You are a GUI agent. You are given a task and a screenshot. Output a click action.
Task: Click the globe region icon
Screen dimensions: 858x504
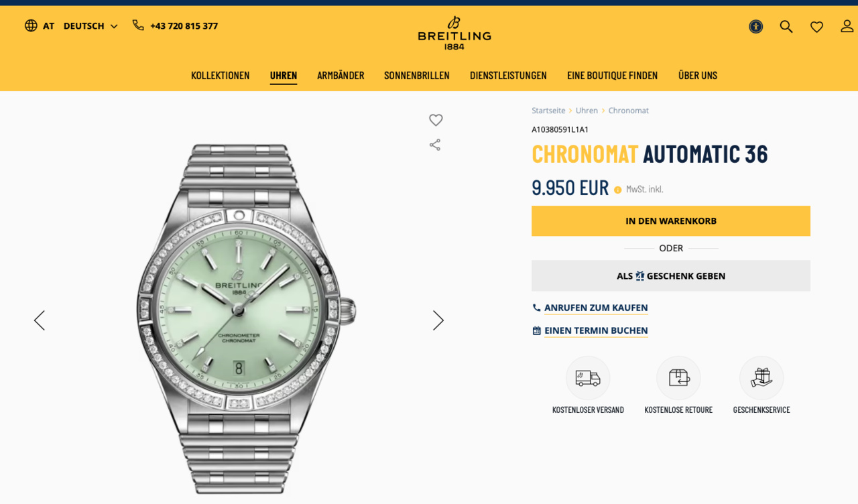[31, 25]
